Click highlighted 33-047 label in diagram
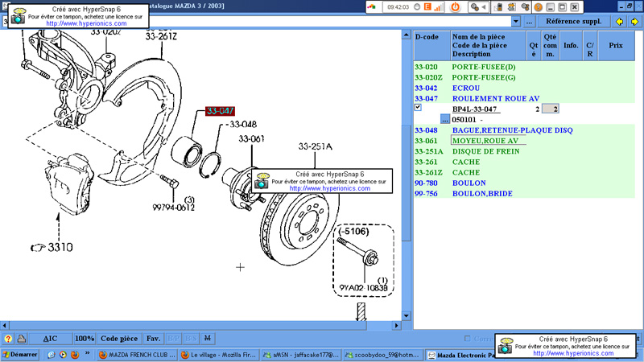 pyautogui.click(x=220, y=111)
